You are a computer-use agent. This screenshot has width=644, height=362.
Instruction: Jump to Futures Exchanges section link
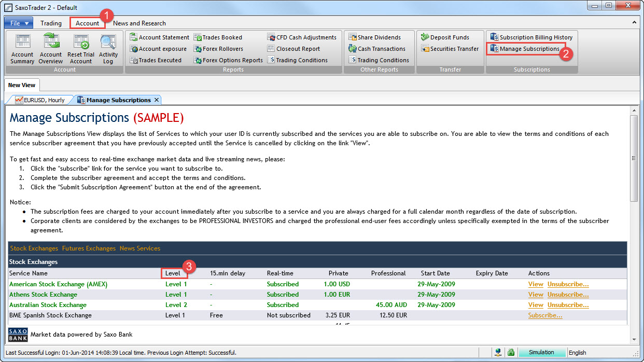pos(89,248)
